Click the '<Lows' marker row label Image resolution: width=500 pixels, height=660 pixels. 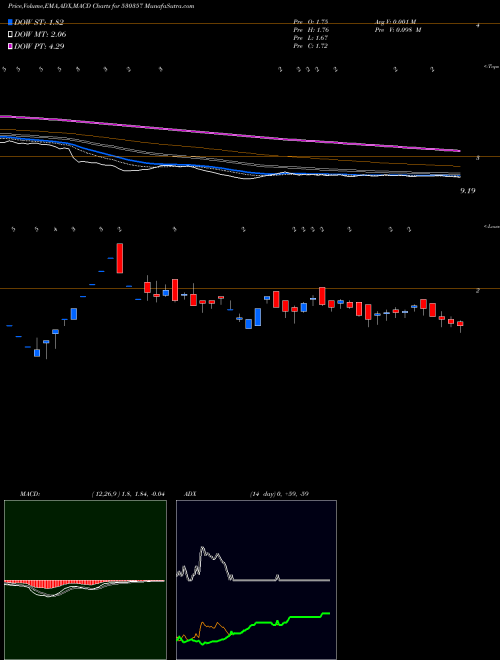pos(492,226)
